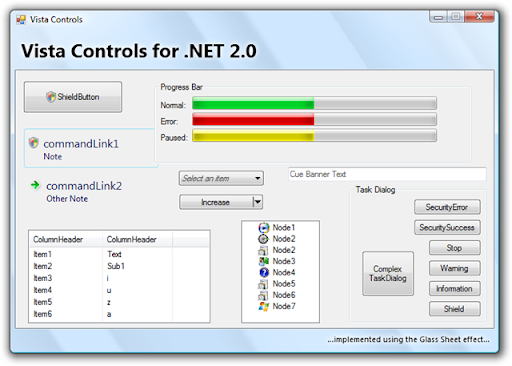This screenshot has width=512, height=366.
Task: Click the Node6 icon
Action: pyautogui.click(x=263, y=295)
